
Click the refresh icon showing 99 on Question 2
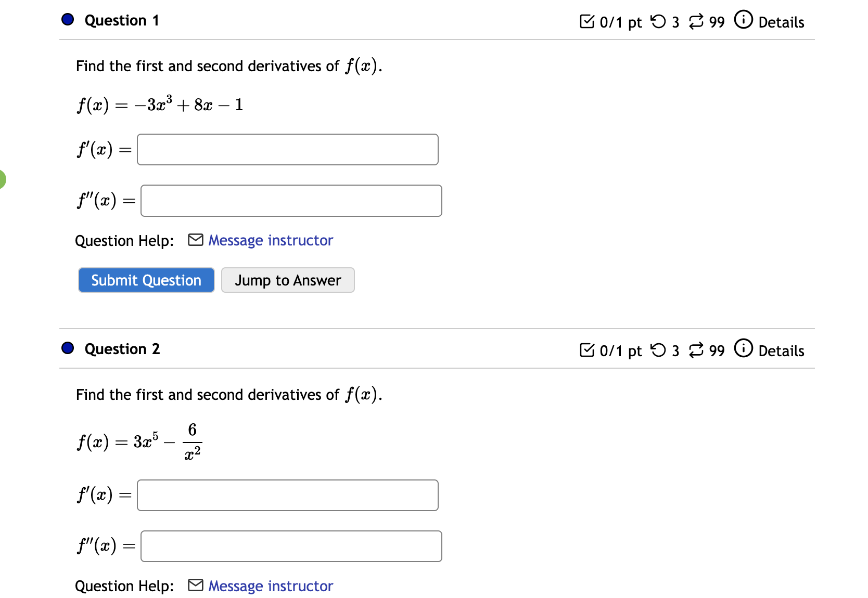tap(696, 350)
